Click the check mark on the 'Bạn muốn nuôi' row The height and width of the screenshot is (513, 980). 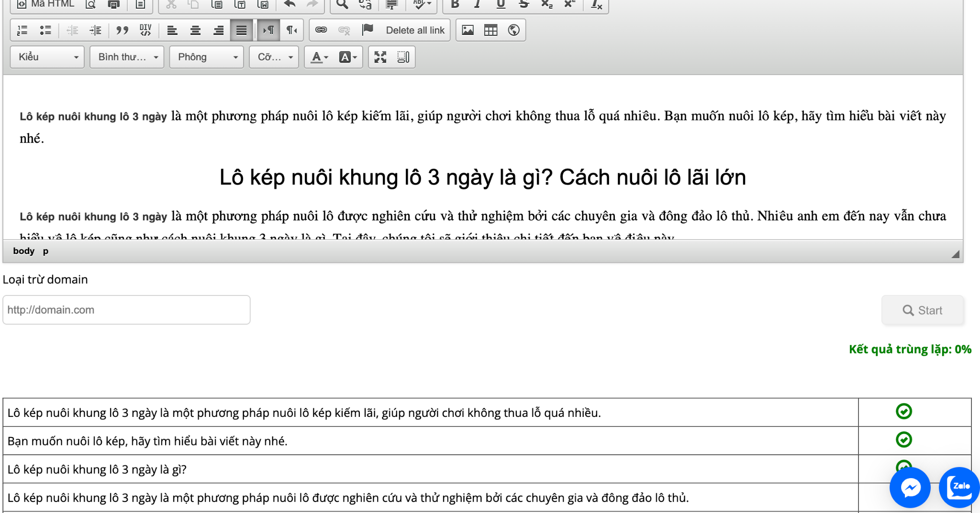point(903,440)
